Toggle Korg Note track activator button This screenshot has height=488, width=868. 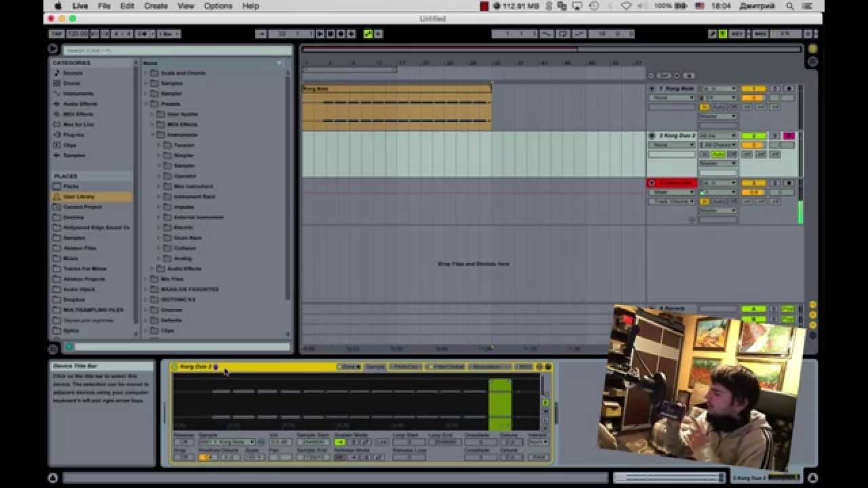[x=753, y=89]
